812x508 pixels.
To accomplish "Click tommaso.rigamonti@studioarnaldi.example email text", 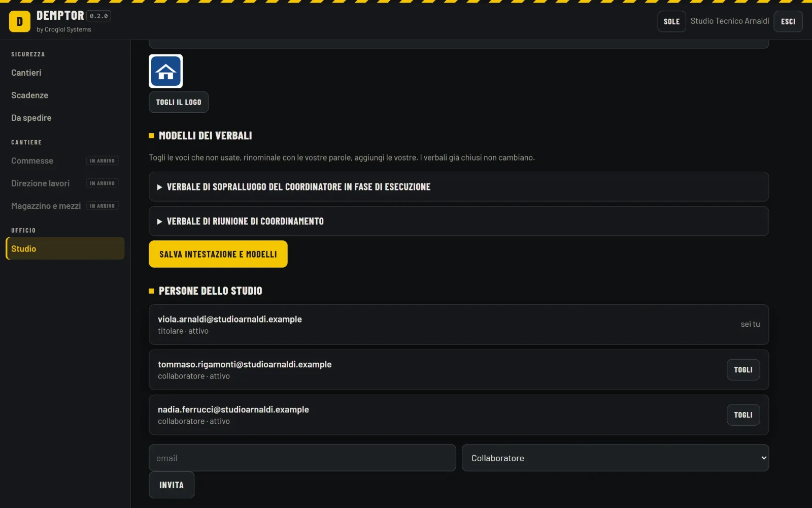I will 245,364.
